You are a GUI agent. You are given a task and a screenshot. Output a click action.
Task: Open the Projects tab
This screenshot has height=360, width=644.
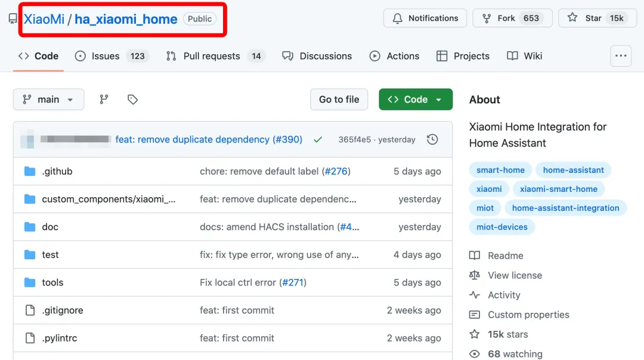tap(463, 56)
